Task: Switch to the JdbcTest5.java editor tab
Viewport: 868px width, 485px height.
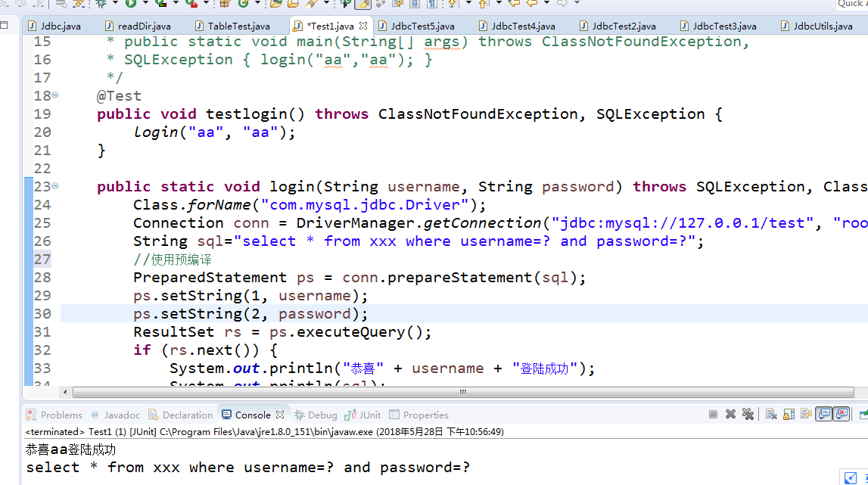Action: point(416,26)
